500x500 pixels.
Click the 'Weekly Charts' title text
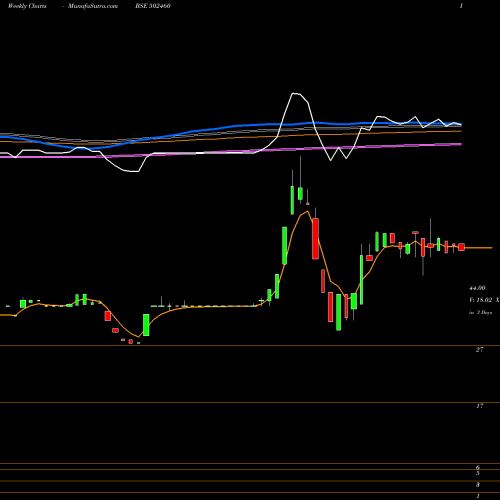[27, 6]
